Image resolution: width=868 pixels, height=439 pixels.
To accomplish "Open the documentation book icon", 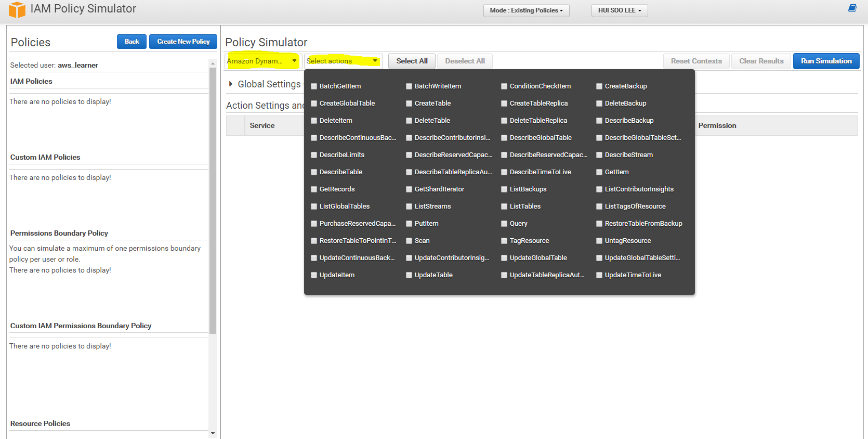I will [852, 8].
